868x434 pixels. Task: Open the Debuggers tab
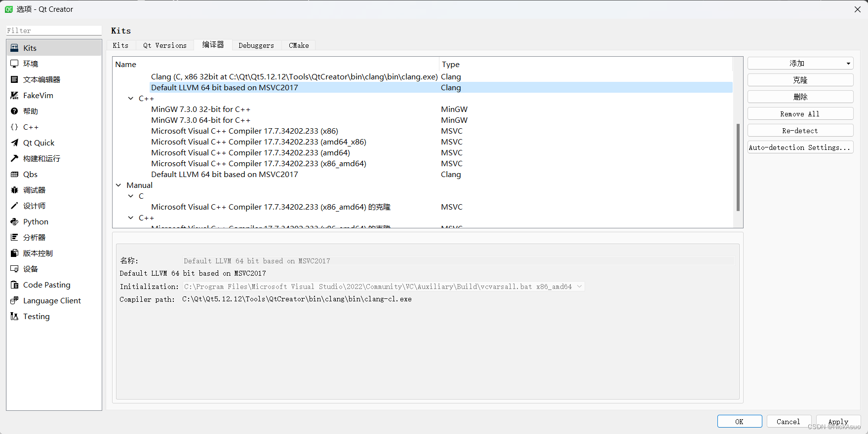(256, 45)
